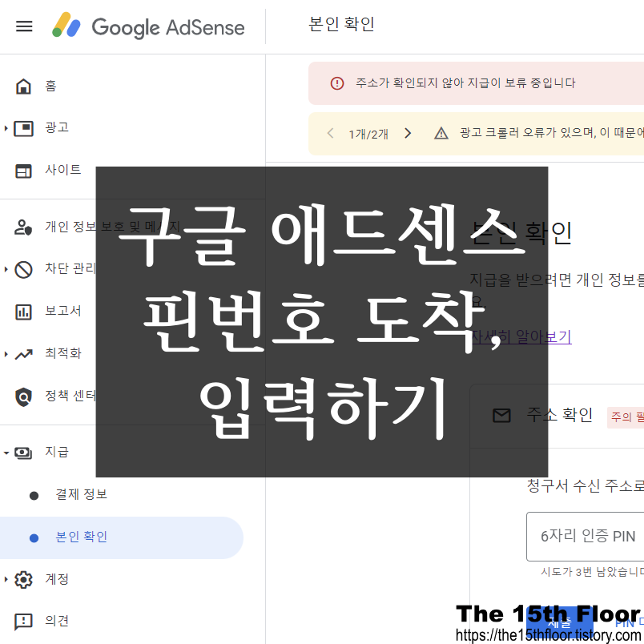644x644 pixels.
Task: Click the privacy person-shield icon
Action: point(23,227)
